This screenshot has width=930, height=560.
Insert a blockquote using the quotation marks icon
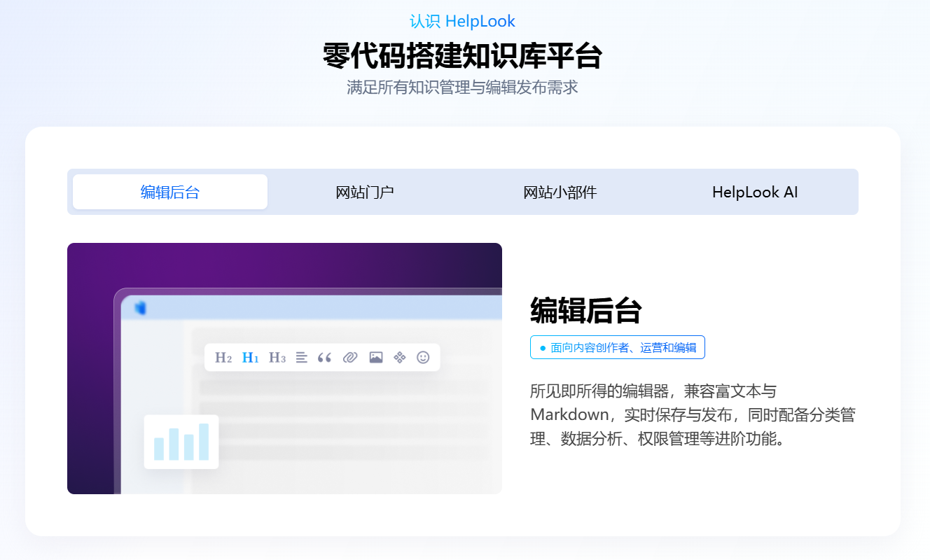tap(326, 357)
